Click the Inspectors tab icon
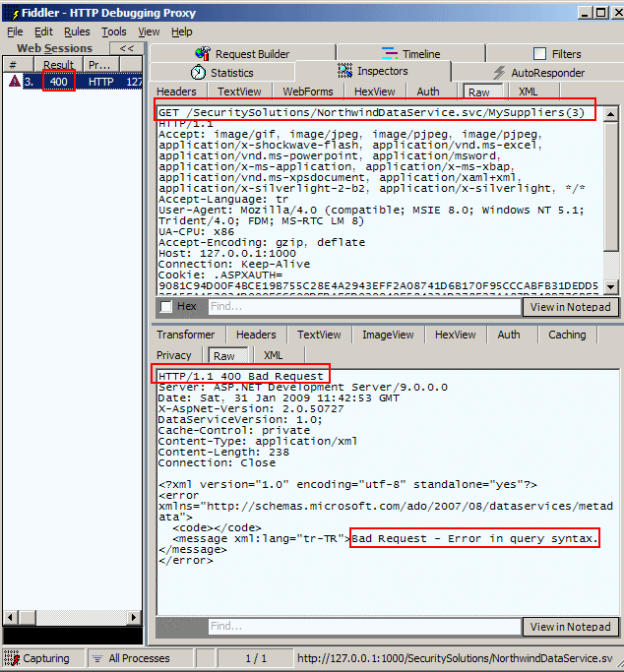The image size is (624, 672). 345,71
